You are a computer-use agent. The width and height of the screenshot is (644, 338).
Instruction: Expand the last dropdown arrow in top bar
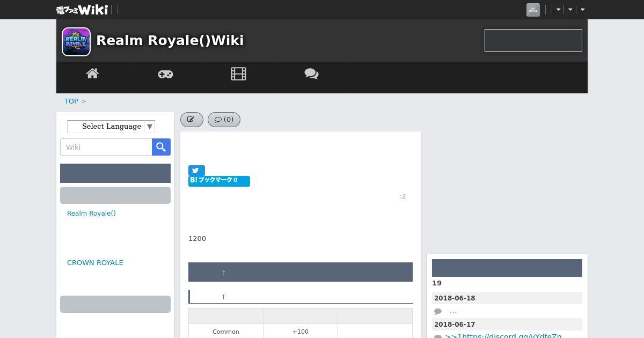pos(583,10)
